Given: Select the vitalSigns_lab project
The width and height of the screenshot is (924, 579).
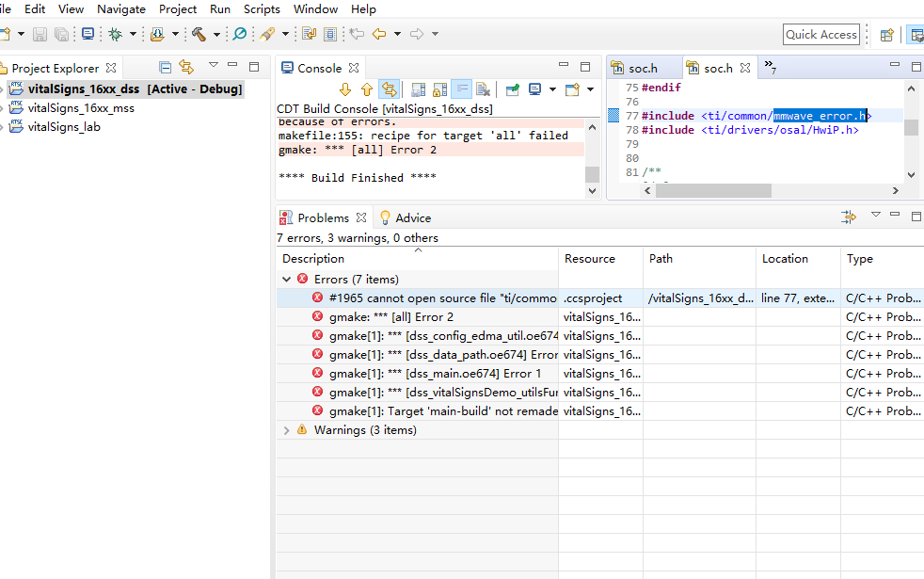Looking at the screenshot, I should 64,127.
